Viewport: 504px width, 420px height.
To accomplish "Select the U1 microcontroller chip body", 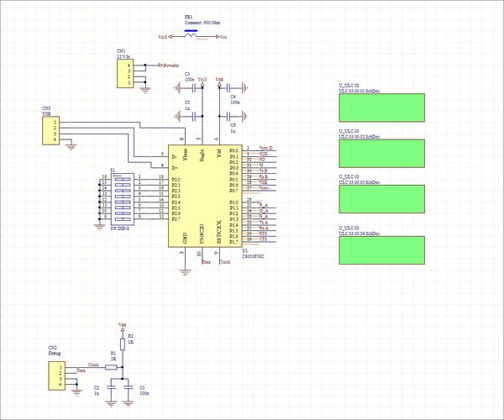I will click(x=205, y=196).
